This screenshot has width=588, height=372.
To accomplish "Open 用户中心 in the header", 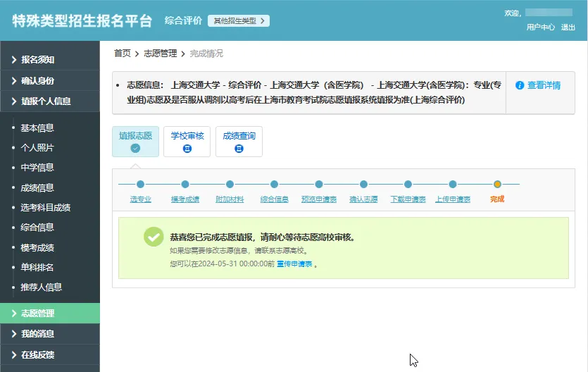I will click(x=540, y=27).
